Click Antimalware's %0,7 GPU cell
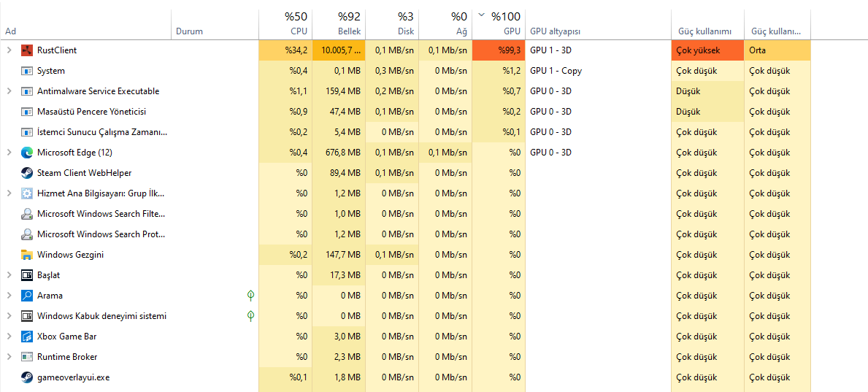868x392 pixels. (x=498, y=91)
